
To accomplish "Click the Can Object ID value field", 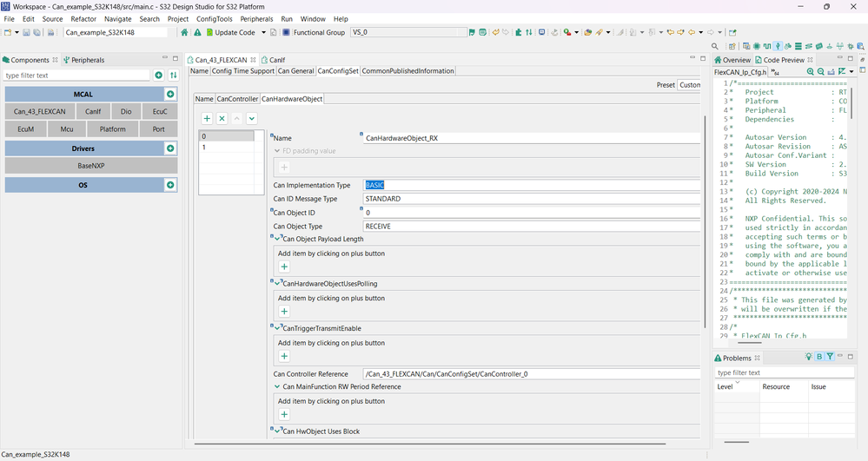I will tap(532, 213).
